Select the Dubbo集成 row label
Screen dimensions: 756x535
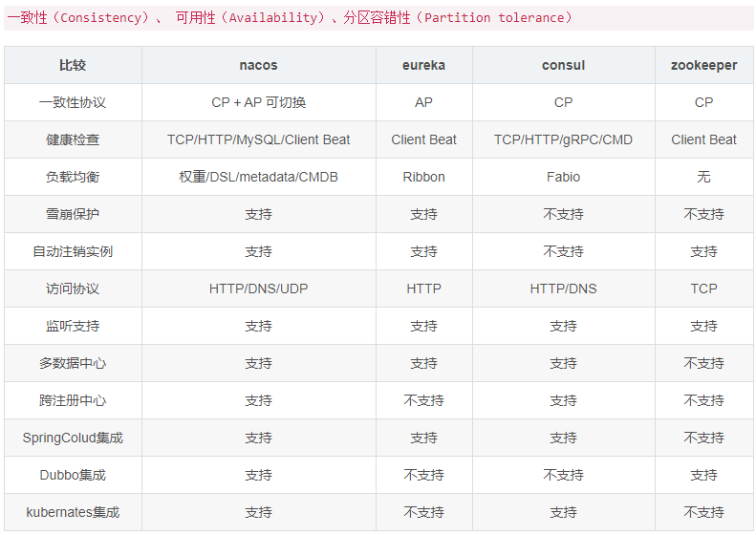(x=73, y=475)
